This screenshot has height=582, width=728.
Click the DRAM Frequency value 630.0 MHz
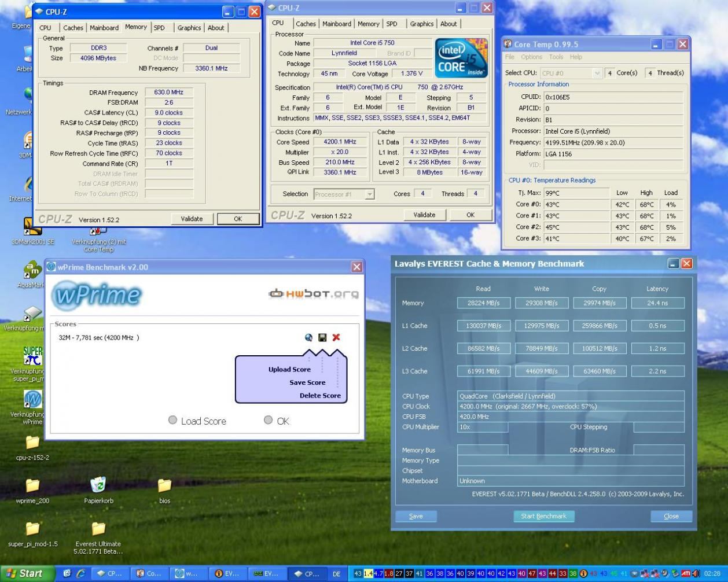click(168, 92)
